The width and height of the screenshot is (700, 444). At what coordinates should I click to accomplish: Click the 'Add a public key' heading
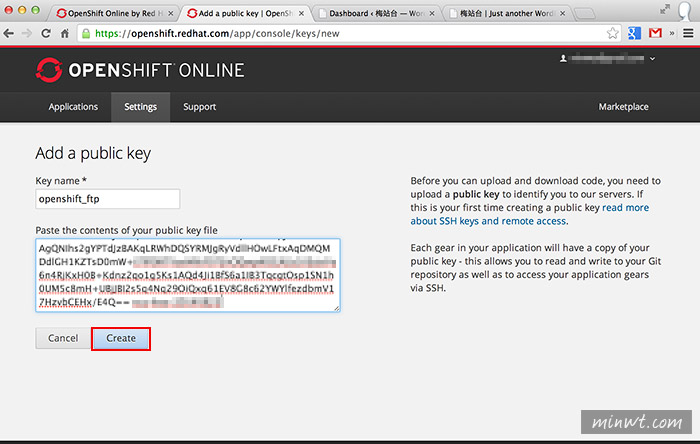pyautogui.click(x=93, y=153)
